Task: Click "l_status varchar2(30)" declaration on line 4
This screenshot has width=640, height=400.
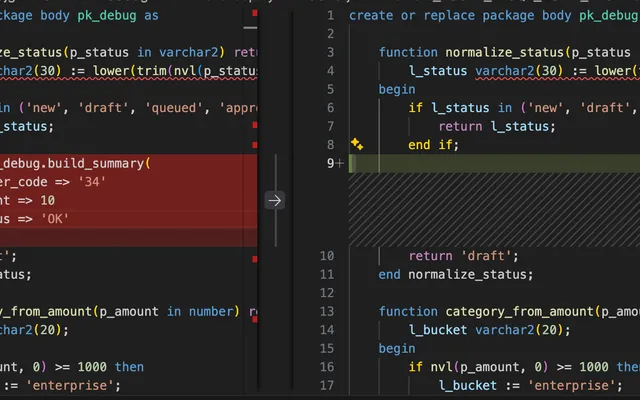Action: pyautogui.click(x=486, y=71)
